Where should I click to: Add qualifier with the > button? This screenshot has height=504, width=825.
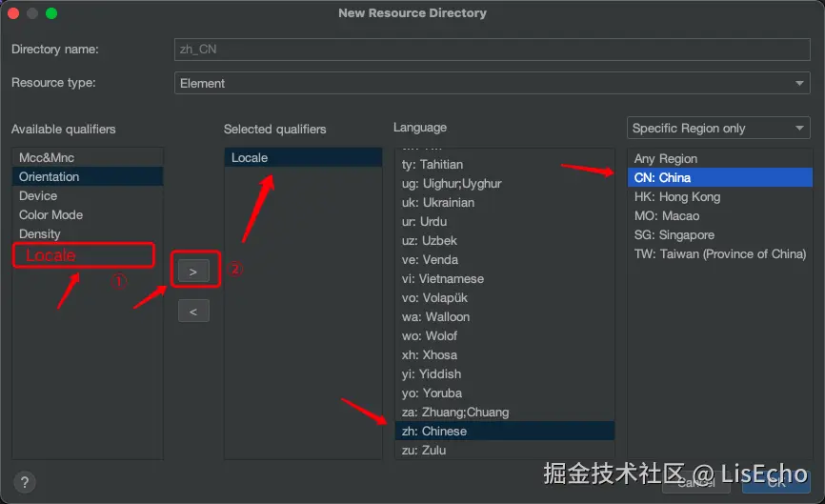(x=193, y=272)
